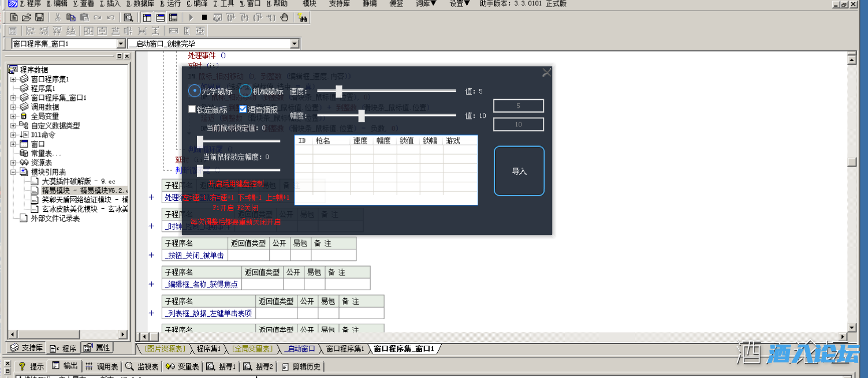Image resolution: width=868 pixels, height=378 pixels.
Task: Select the 机械鼠标 radio button
Action: (x=245, y=91)
